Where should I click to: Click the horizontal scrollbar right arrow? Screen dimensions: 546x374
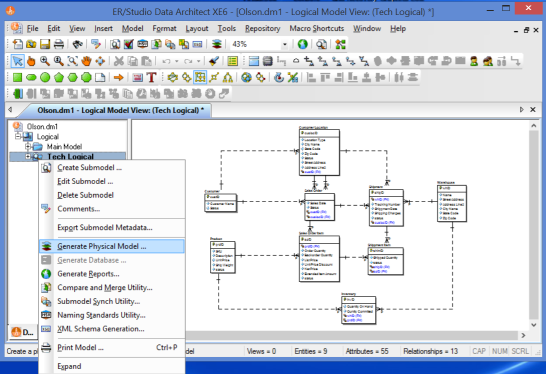523,335
